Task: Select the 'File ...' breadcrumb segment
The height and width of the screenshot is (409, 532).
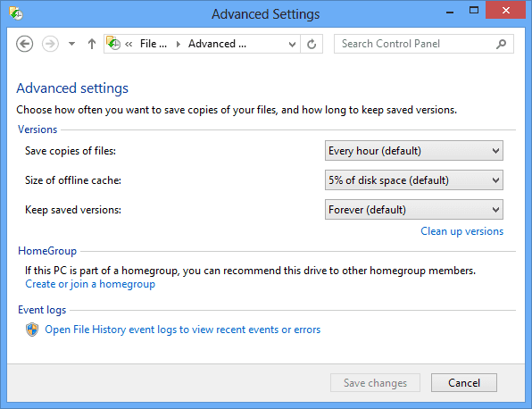Action: tap(154, 44)
